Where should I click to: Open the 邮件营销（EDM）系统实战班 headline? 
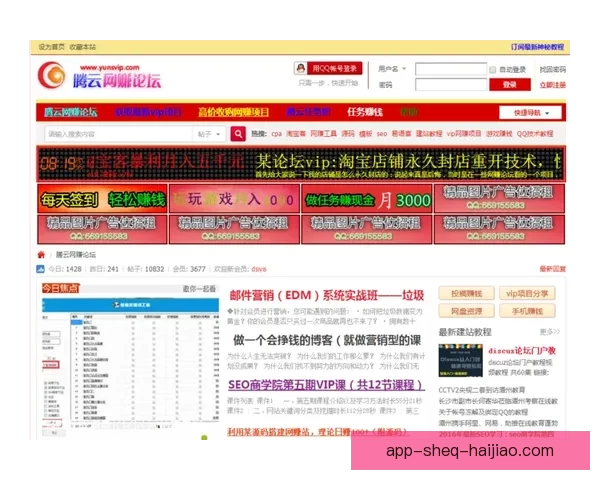coord(327,296)
